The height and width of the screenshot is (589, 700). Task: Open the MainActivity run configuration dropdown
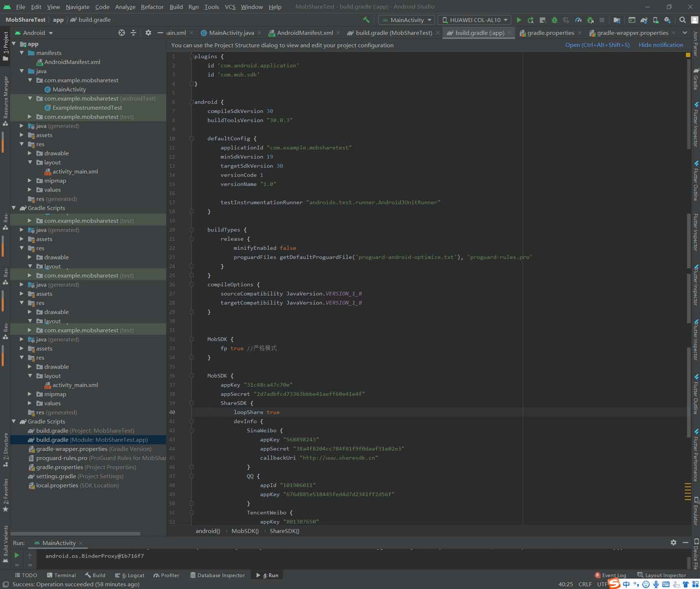407,20
